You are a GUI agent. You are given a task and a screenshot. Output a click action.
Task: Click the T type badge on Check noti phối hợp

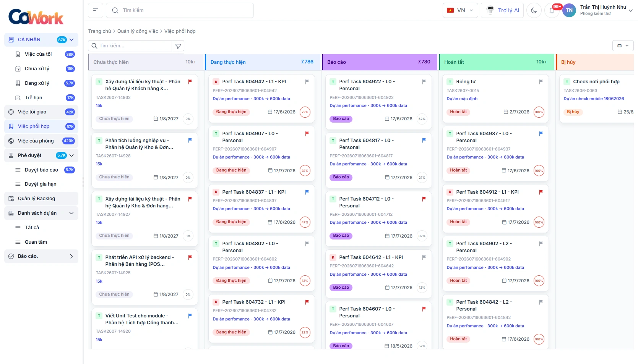click(x=567, y=82)
